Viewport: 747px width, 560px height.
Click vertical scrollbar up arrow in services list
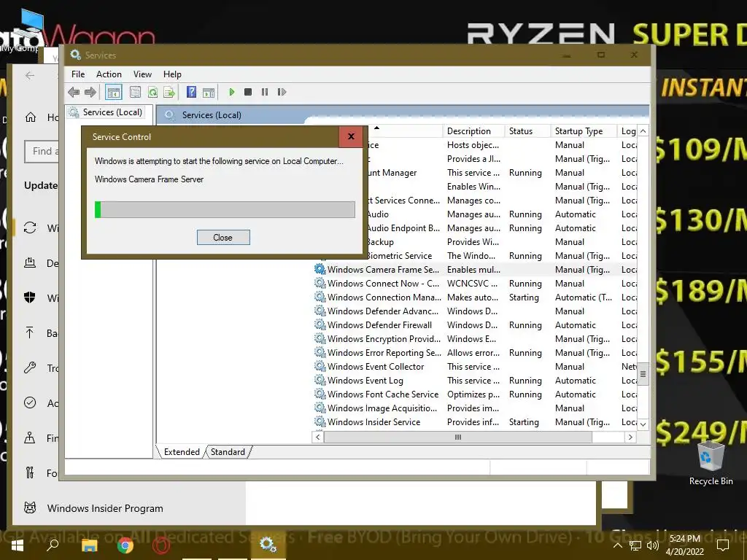tap(643, 131)
